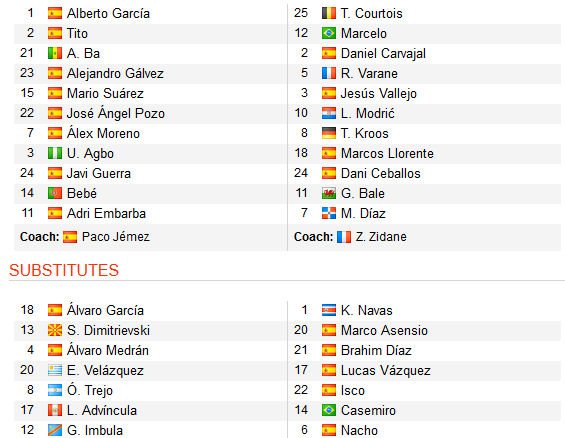This screenshot has width=565, height=438.
Task: Click the Croatia flag beside L. Modrić
Action: point(329,113)
